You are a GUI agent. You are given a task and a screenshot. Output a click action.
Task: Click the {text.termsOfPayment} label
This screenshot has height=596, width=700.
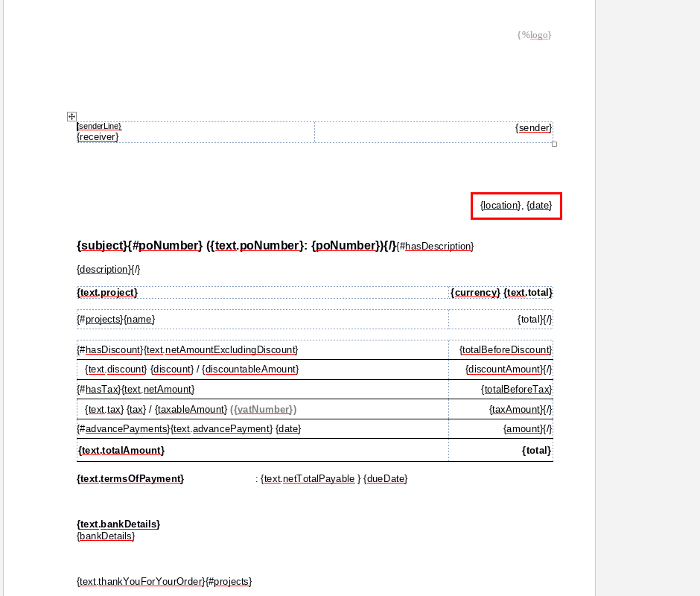[x=130, y=478]
